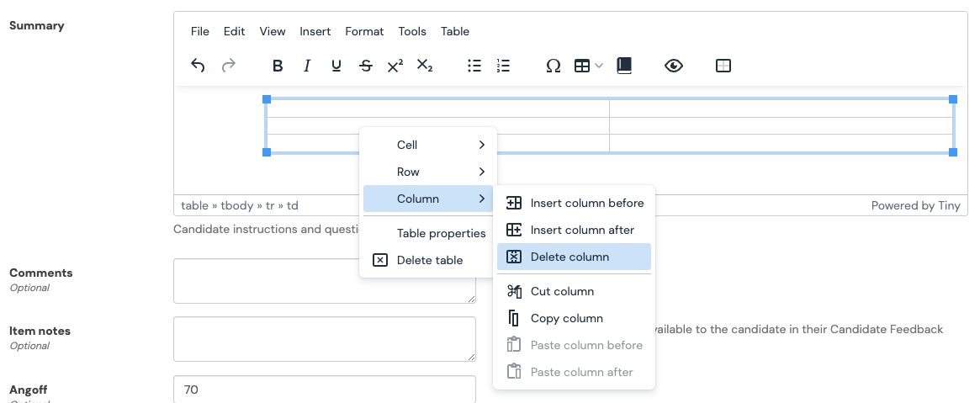Open the Tools menu

(412, 31)
